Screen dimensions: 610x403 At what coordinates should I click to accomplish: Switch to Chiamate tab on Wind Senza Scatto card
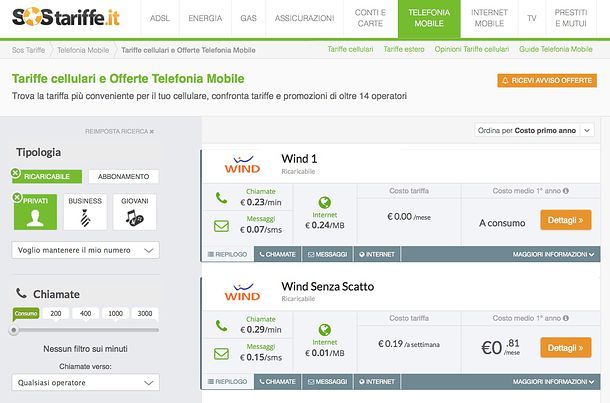tap(278, 382)
